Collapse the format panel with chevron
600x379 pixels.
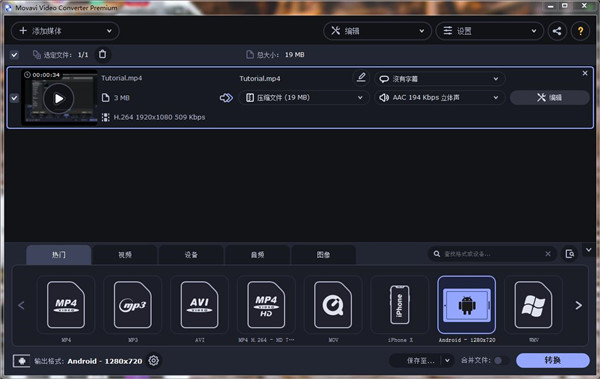pyautogui.click(x=589, y=250)
